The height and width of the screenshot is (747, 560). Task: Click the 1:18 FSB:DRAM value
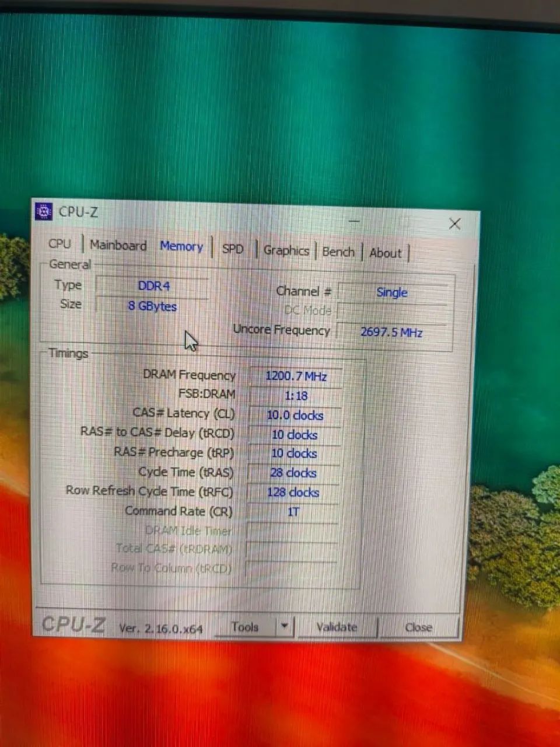pos(296,396)
